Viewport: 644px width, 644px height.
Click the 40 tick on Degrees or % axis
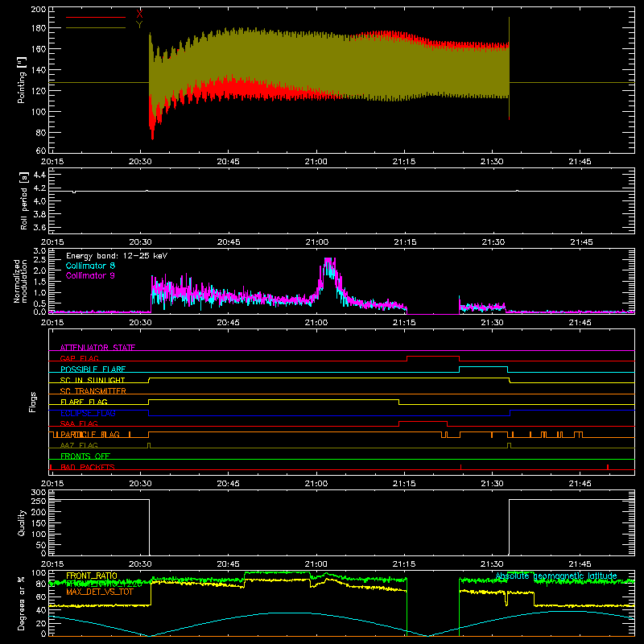41,610
